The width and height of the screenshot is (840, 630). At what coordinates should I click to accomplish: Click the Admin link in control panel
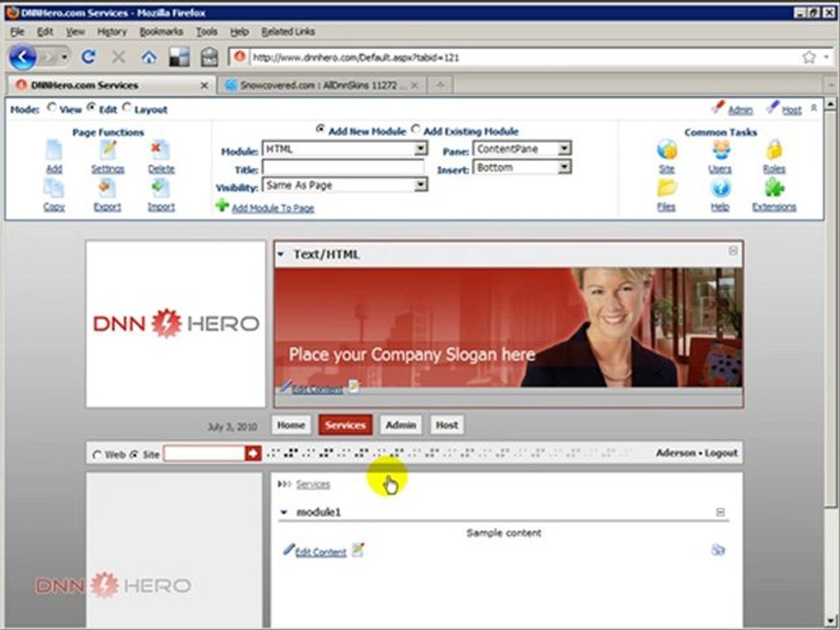[x=740, y=110]
